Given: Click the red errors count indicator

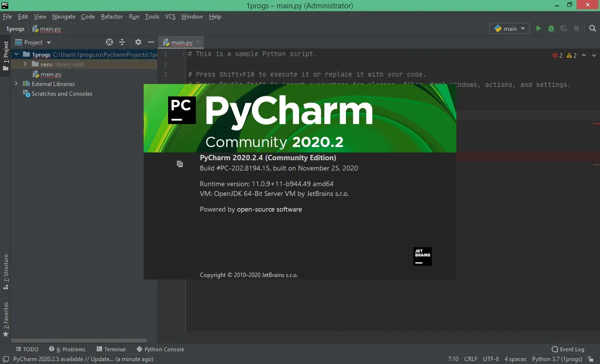Looking at the screenshot, I should click(557, 55).
